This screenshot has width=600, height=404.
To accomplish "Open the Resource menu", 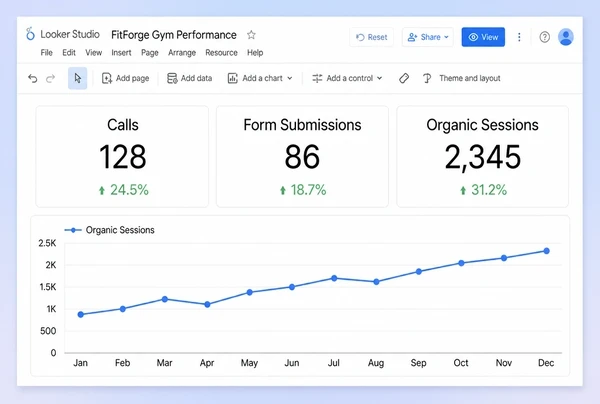I will pos(221,53).
